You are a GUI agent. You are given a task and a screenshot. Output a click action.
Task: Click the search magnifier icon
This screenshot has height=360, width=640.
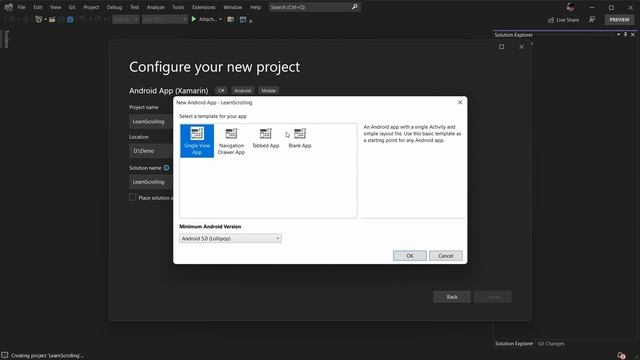point(355,7)
